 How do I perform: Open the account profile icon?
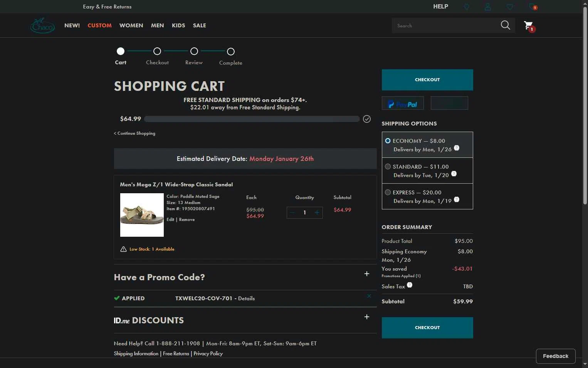click(488, 7)
